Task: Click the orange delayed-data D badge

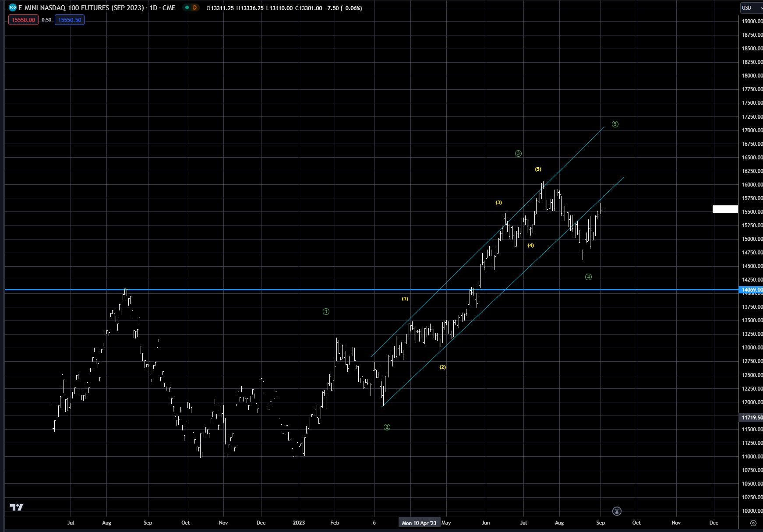Action: (195, 7)
